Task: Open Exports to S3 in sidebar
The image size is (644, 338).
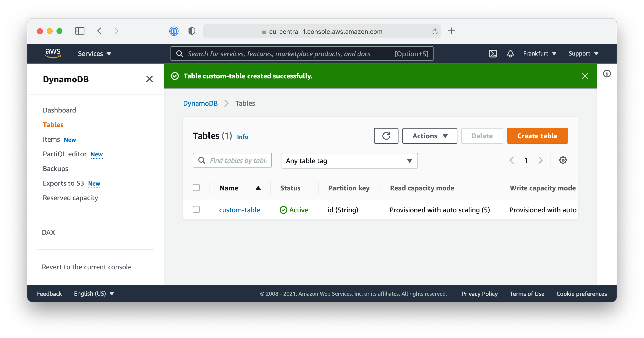Action: tap(63, 183)
